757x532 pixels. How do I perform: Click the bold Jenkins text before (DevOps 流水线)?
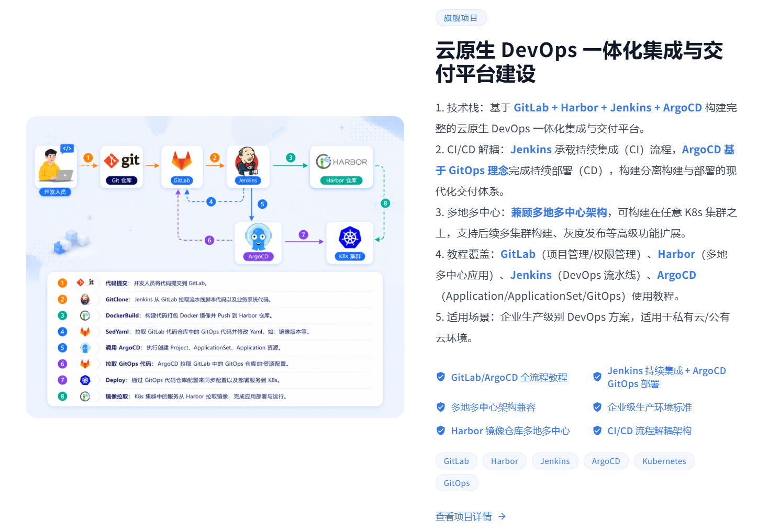coord(531,275)
